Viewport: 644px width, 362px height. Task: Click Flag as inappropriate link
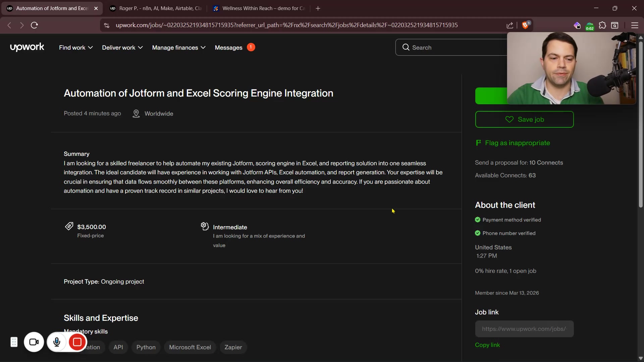[517, 143]
